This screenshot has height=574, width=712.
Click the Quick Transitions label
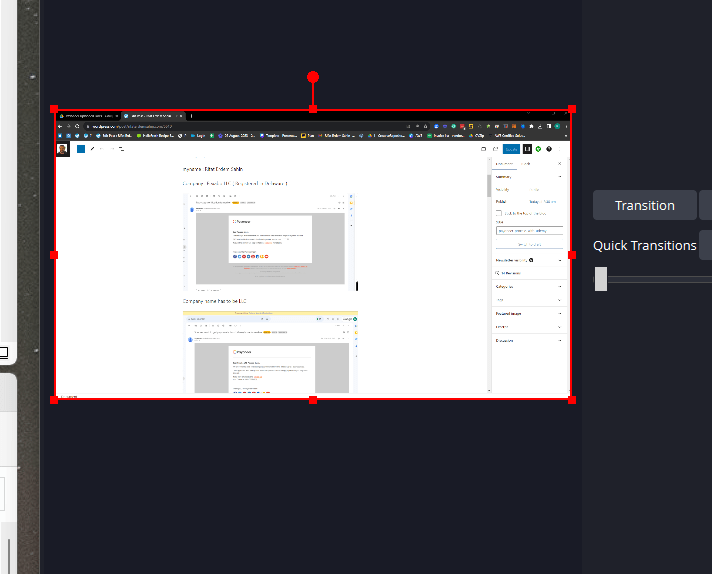point(644,246)
